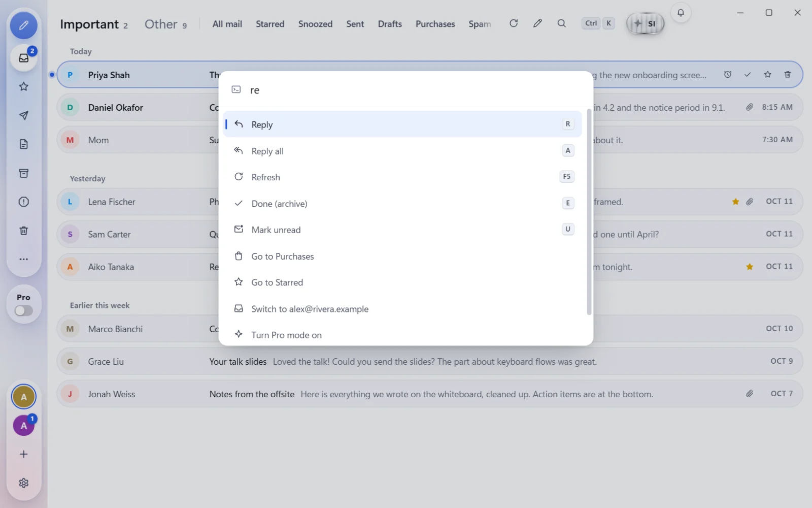This screenshot has width=812, height=508.
Task: Click the search magnifier icon
Action: pyautogui.click(x=561, y=23)
